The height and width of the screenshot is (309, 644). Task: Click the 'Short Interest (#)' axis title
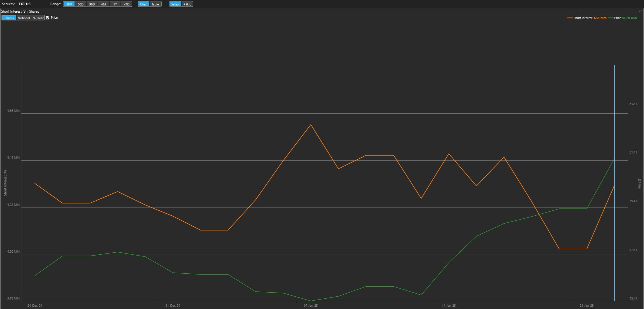pyautogui.click(x=5, y=183)
